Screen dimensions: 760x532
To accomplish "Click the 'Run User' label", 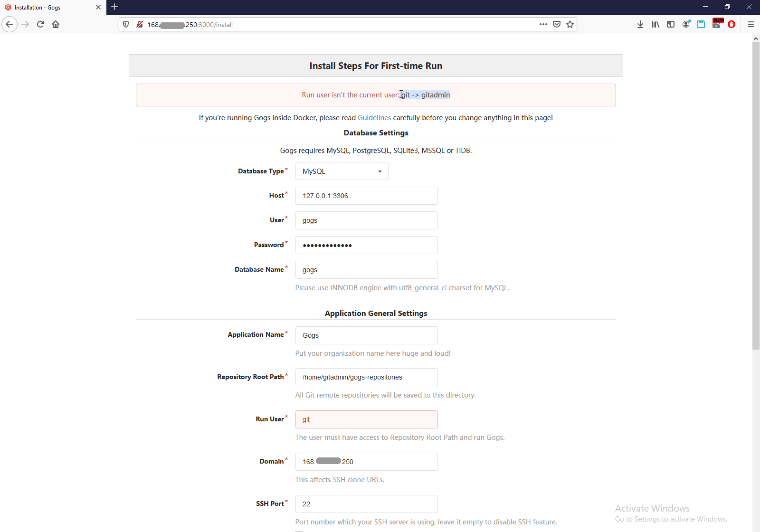I will pyautogui.click(x=270, y=419).
